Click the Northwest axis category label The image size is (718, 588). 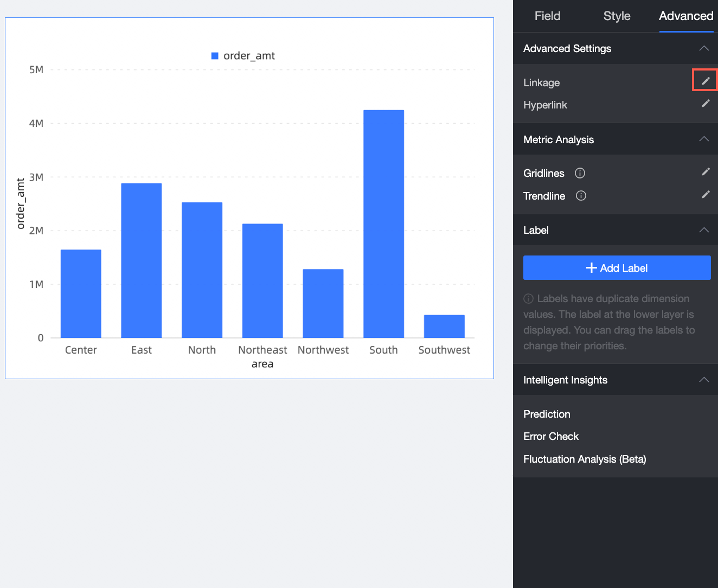coord(323,350)
